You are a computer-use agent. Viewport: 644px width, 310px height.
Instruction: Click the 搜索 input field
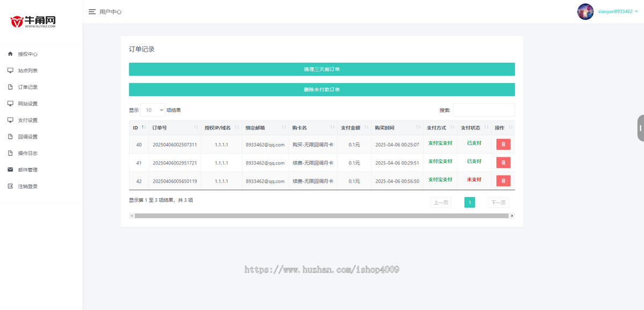tap(484, 110)
